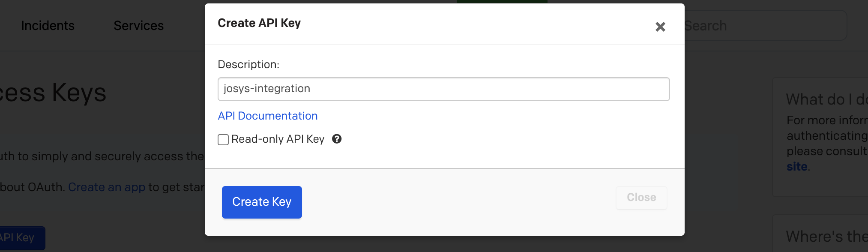Open the Incidents navigation menu
Image resolution: width=868 pixels, height=252 pixels.
click(48, 26)
